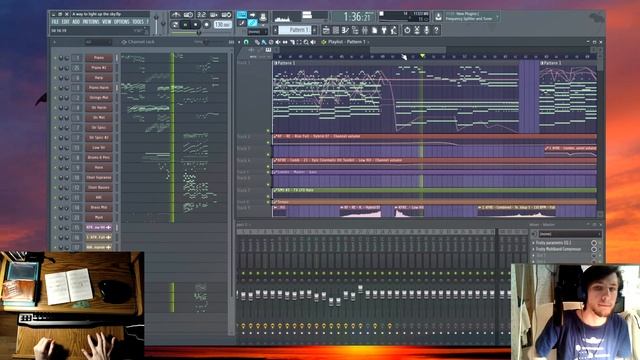Click the project info page icon
The width and height of the screenshot is (640, 360).
[x=375, y=30]
